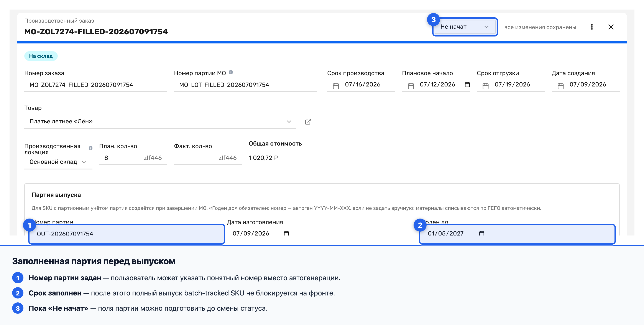Click heading «Заполненная партия перед выпуском»
Screen dimensions: 644x325
pos(94,261)
